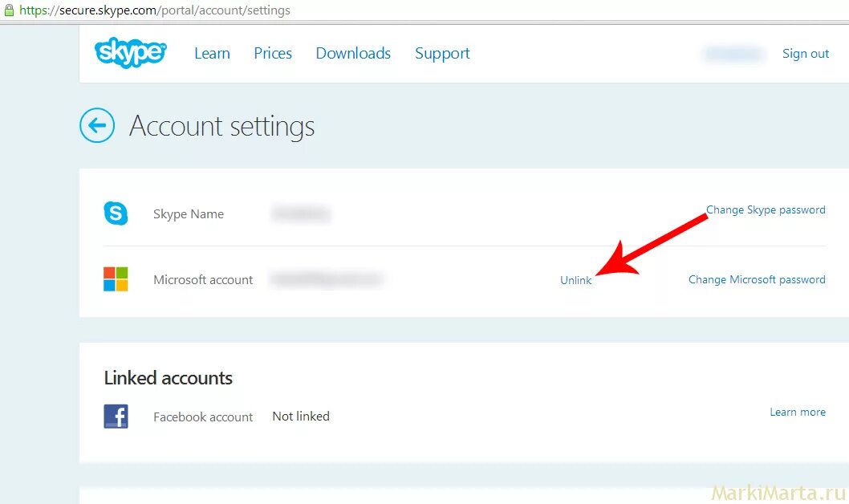The image size is (849, 504).
Task: Open the Prices menu item
Action: (x=273, y=53)
